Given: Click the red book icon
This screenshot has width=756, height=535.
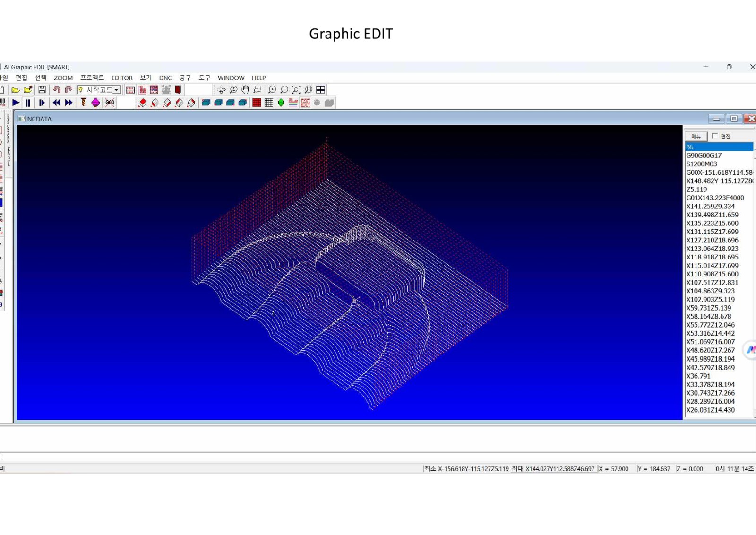Looking at the screenshot, I should [178, 90].
